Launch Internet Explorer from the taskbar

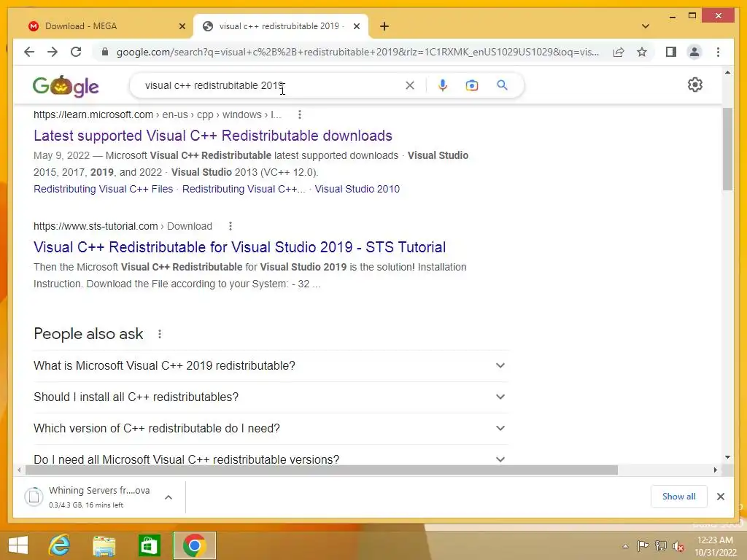[60, 545]
